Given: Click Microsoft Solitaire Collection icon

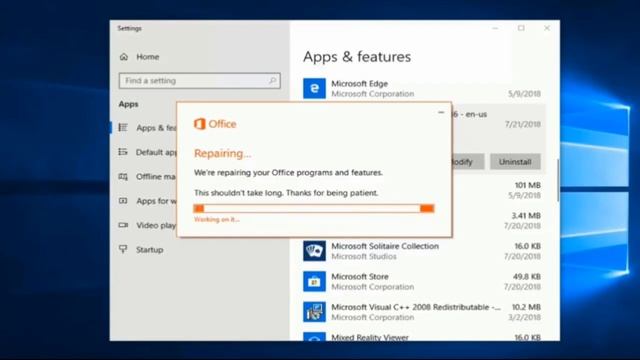Looking at the screenshot, I should tap(314, 251).
